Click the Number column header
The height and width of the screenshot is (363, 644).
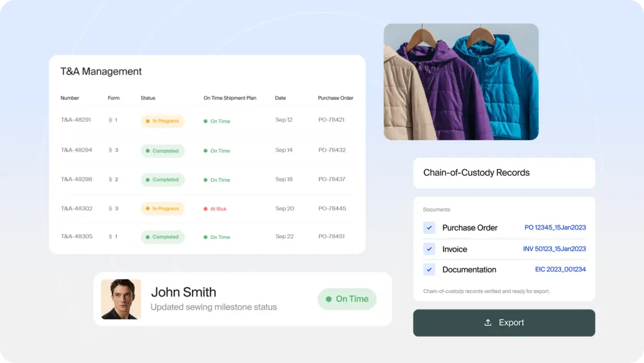point(70,98)
